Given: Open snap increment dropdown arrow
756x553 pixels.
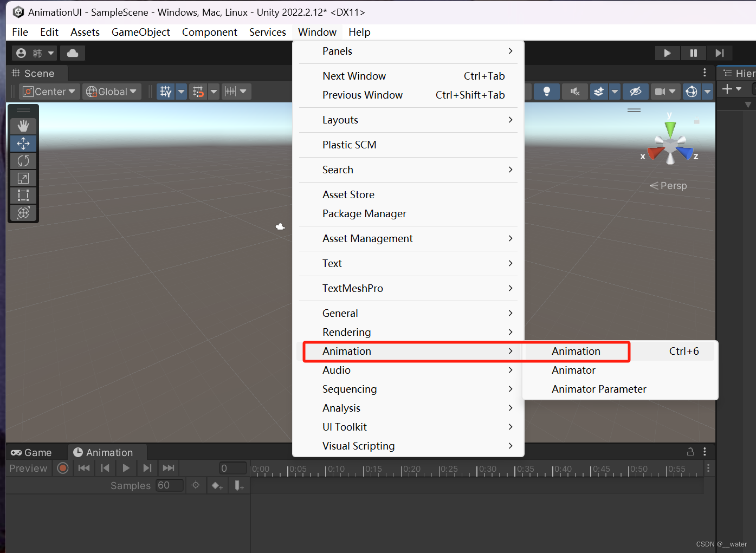Looking at the screenshot, I should point(243,92).
